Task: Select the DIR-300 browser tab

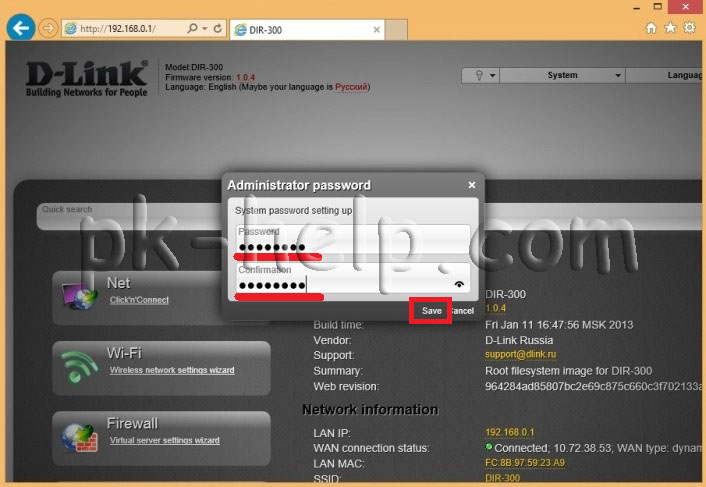Action: (x=307, y=30)
